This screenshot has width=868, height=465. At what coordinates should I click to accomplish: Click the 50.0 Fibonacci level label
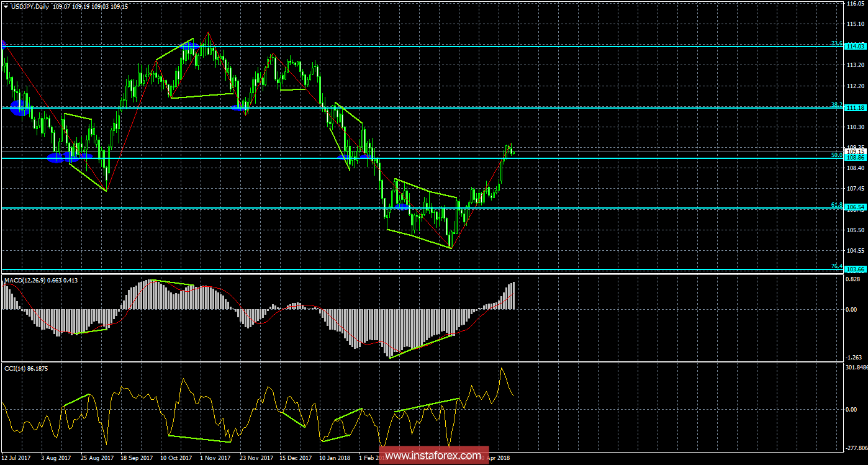837,155
